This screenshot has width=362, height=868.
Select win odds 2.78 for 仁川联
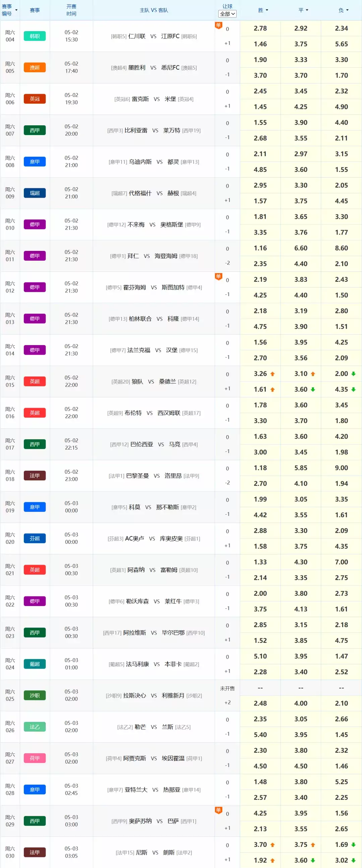pos(260,28)
